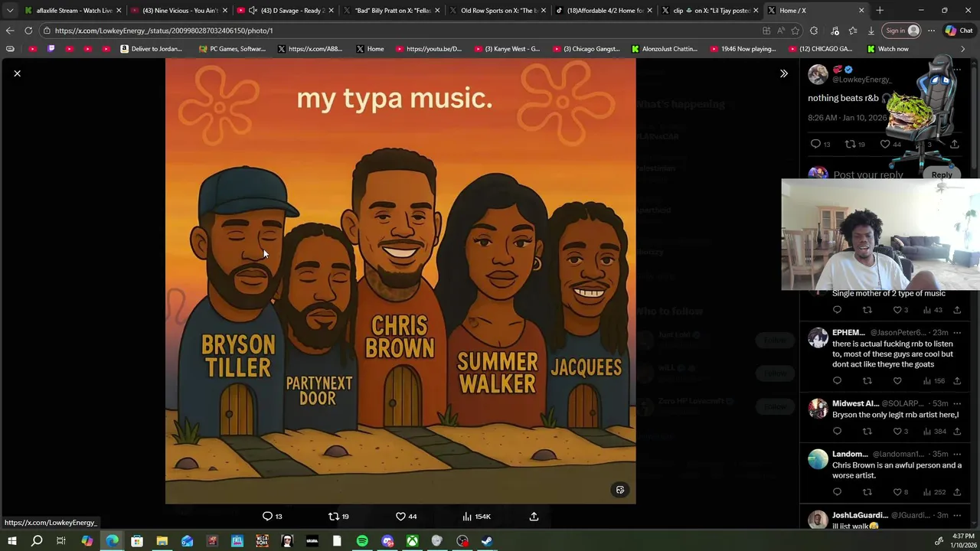Image resolution: width=980 pixels, height=551 pixels.
Task: Click the 'Post your reply' field
Action: click(868, 174)
